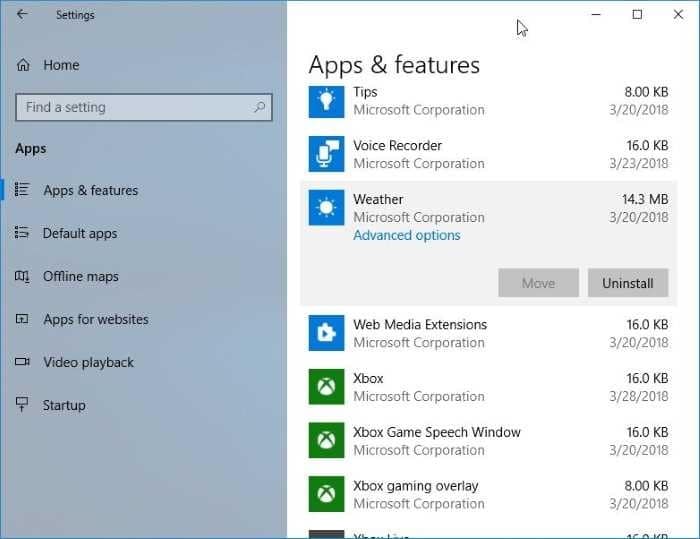
Task: Open Startup apps settings
Action: click(64, 405)
